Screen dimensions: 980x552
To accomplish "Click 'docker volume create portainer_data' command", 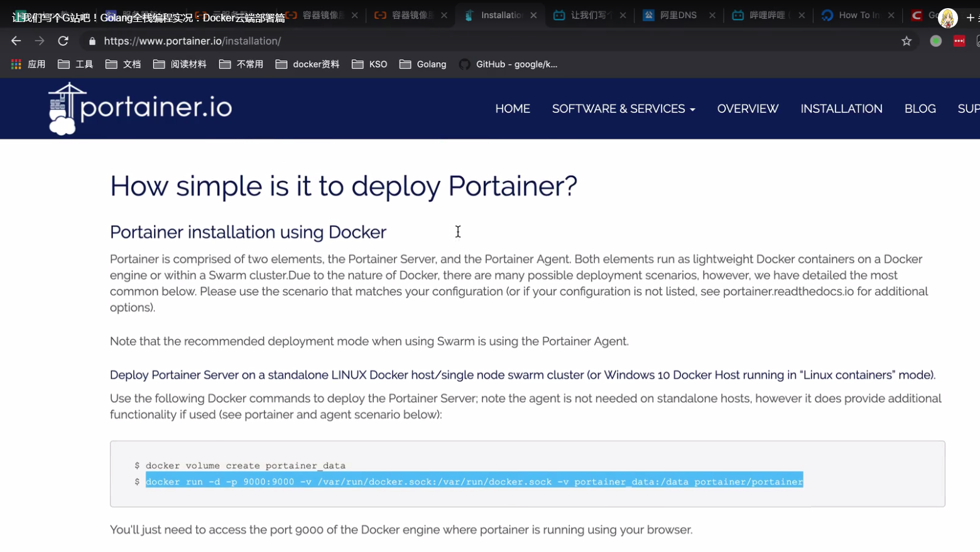I will pyautogui.click(x=246, y=465).
